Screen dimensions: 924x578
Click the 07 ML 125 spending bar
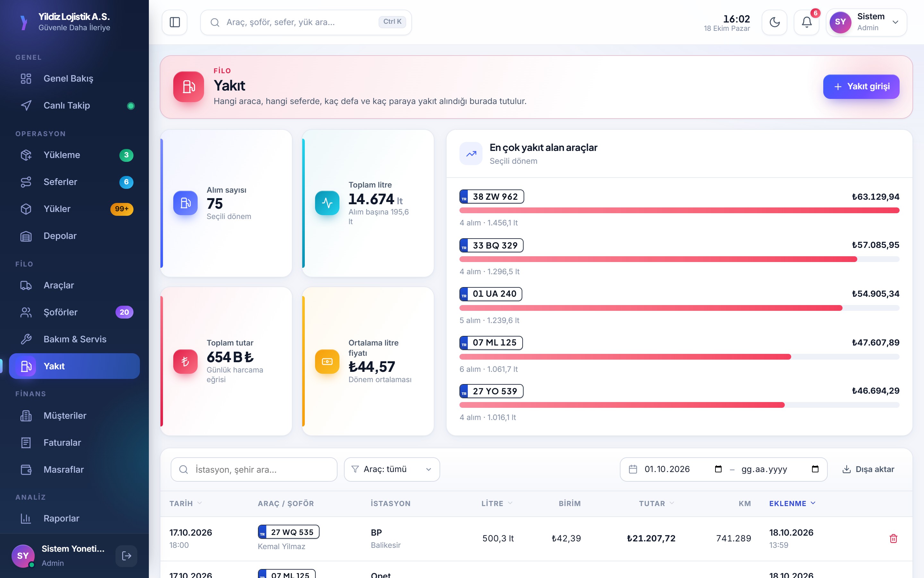[679, 357]
